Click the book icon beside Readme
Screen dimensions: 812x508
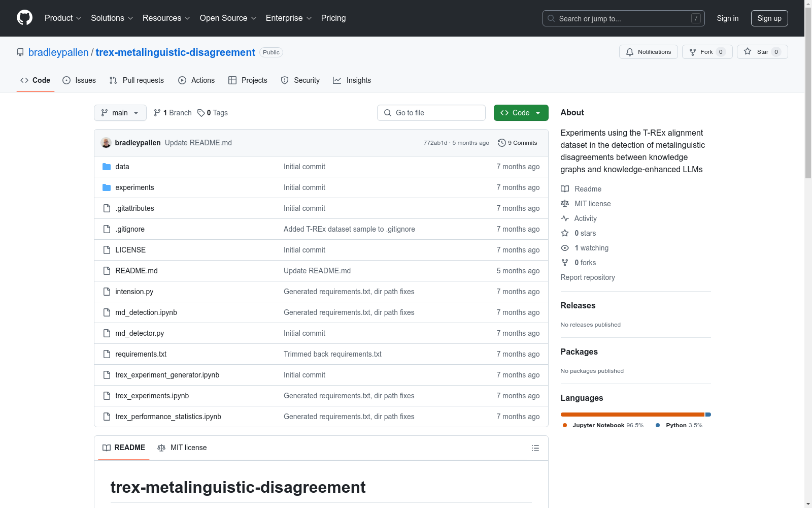coord(565,189)
